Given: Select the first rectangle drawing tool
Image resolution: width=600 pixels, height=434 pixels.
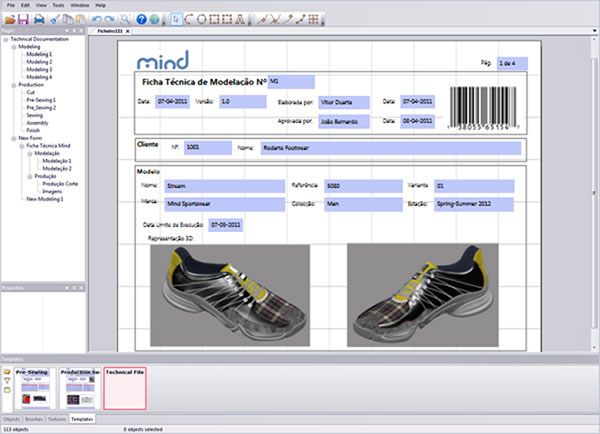Looking at the screenshot, I should 214,19.
